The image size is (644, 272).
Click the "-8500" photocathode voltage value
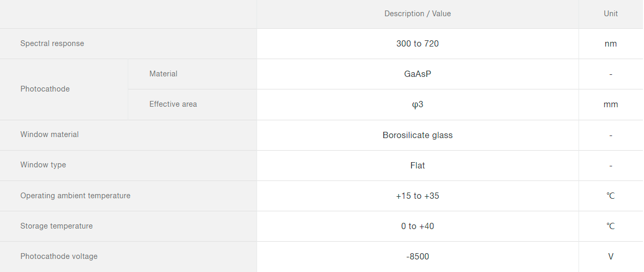coord(417,256)
